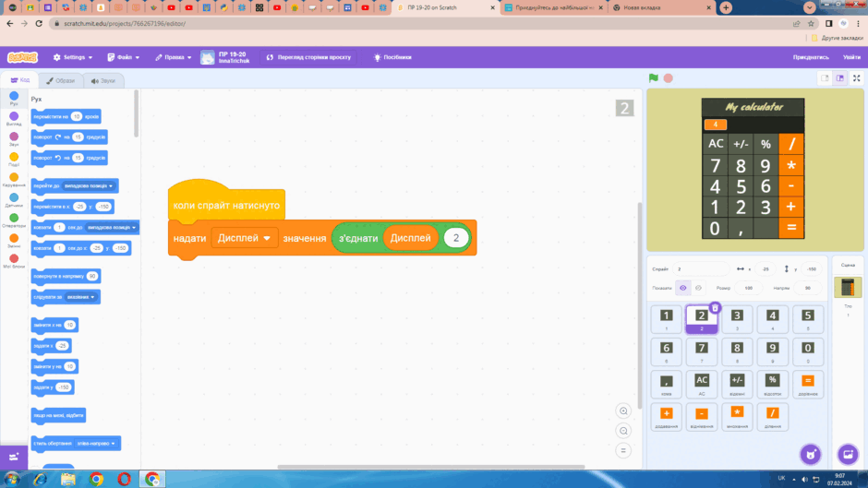Image resolution: width=868 pixels, height=488 pixels.
Task: Switch to the Образи tab
Action: pos(60,81)
